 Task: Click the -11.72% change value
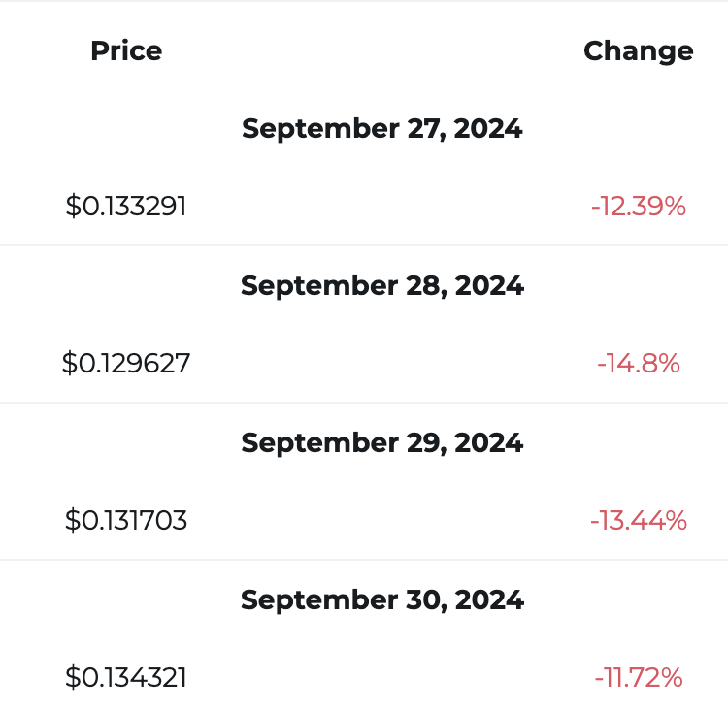(x=639, y=678)
